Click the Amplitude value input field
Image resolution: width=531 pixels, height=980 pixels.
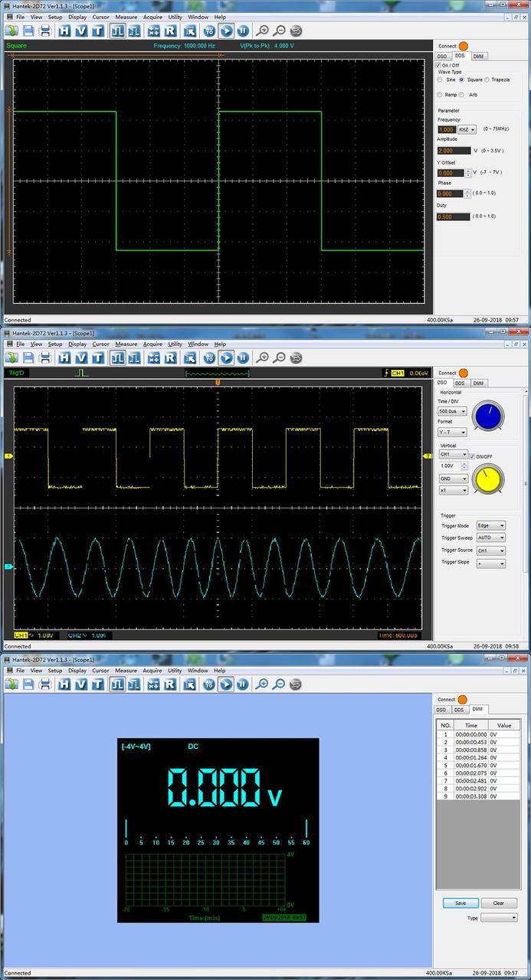454,151
